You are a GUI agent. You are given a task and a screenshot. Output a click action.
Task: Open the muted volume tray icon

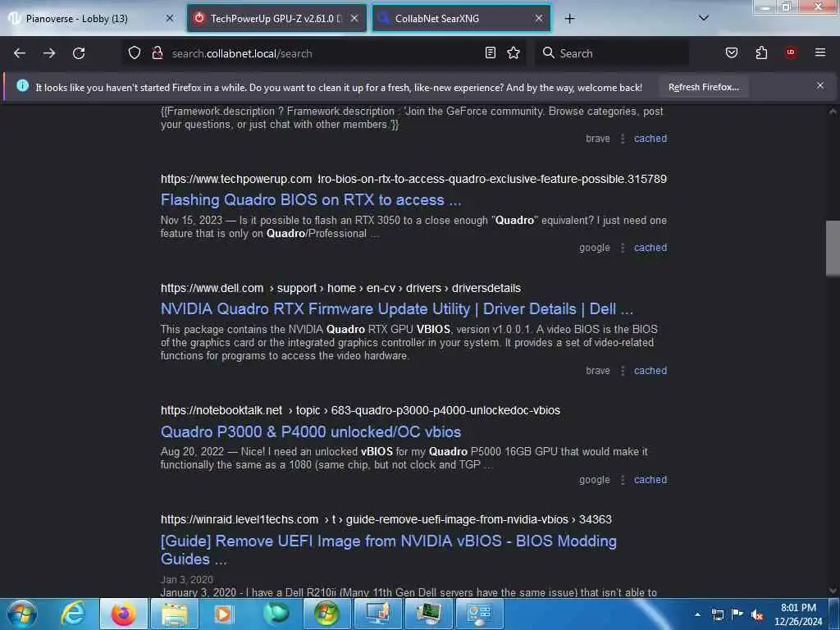(757, 614)
